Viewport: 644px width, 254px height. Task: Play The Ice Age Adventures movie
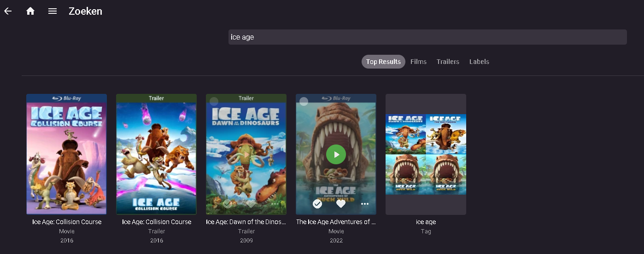pos(336,154)
